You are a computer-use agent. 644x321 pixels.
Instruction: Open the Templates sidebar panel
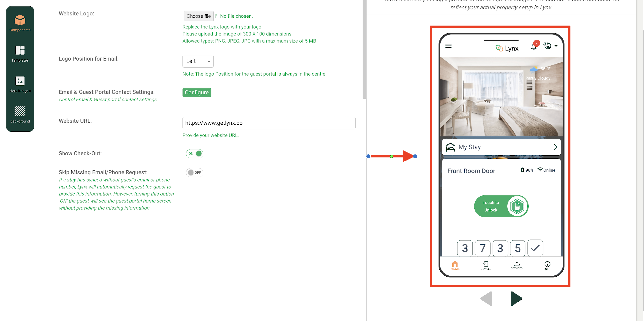coord(20,54)
